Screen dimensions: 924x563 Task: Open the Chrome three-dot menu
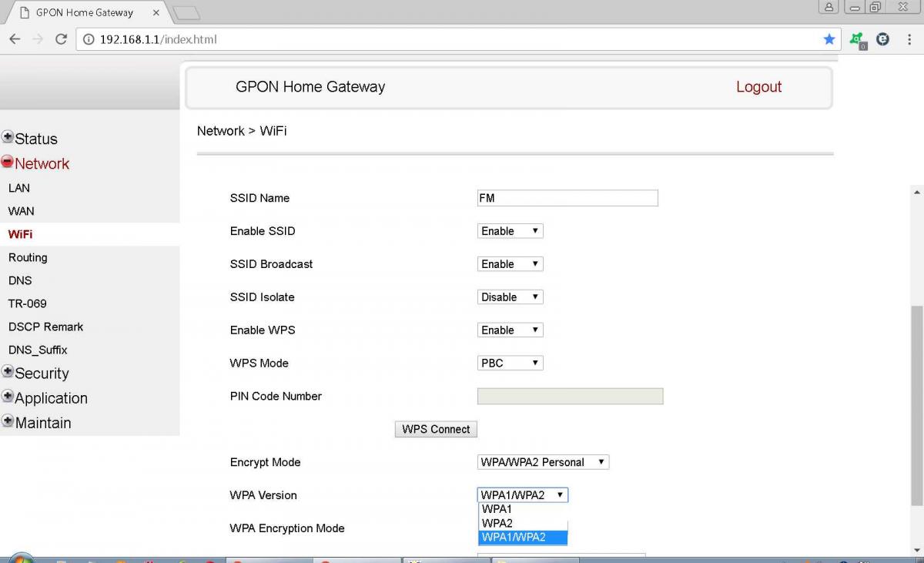point(910,39)
